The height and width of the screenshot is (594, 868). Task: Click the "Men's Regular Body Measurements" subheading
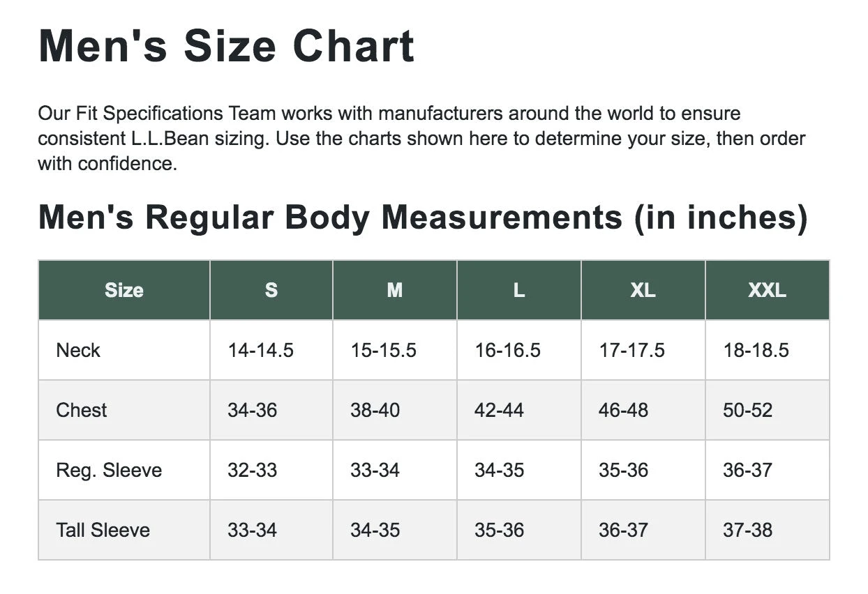coord(423,217)
